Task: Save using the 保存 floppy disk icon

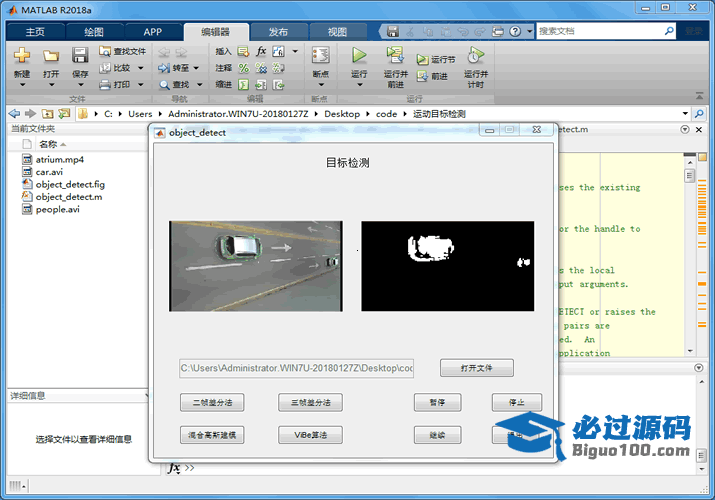Action: tap(80, 56)
